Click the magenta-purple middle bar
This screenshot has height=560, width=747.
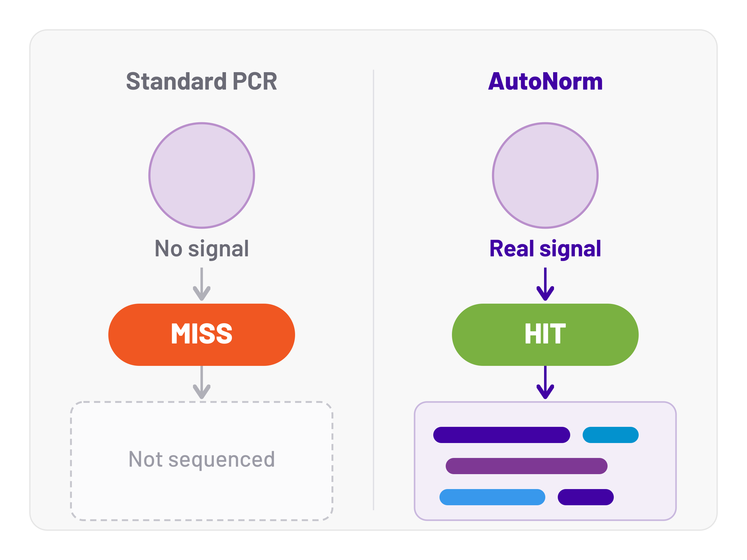[527, 466]
